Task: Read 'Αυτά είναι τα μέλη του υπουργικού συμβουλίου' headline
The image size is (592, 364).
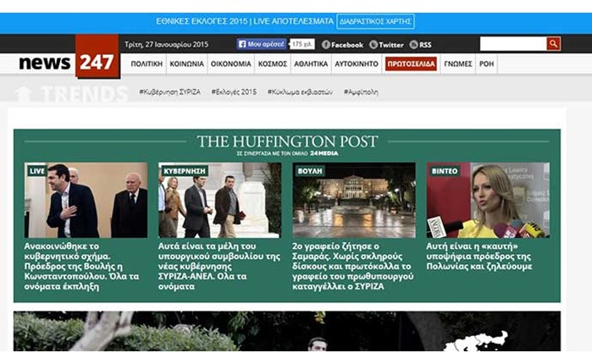Action: 219,267
